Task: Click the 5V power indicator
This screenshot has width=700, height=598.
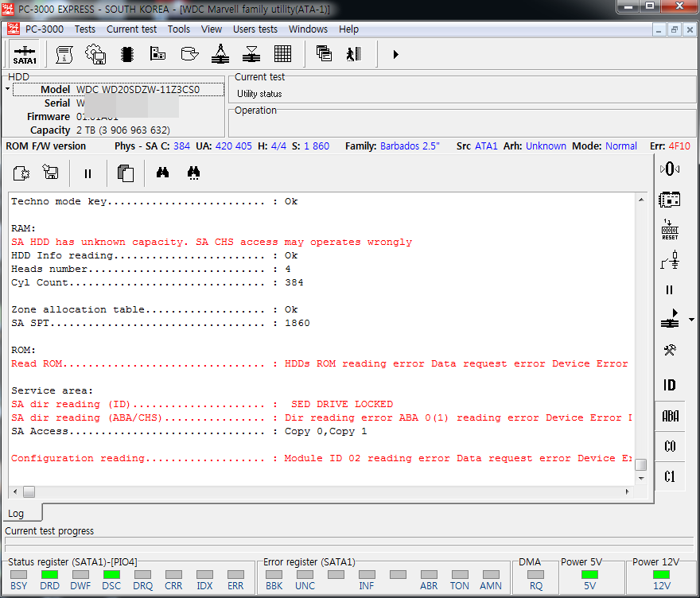Action: [x=589, y=575]
